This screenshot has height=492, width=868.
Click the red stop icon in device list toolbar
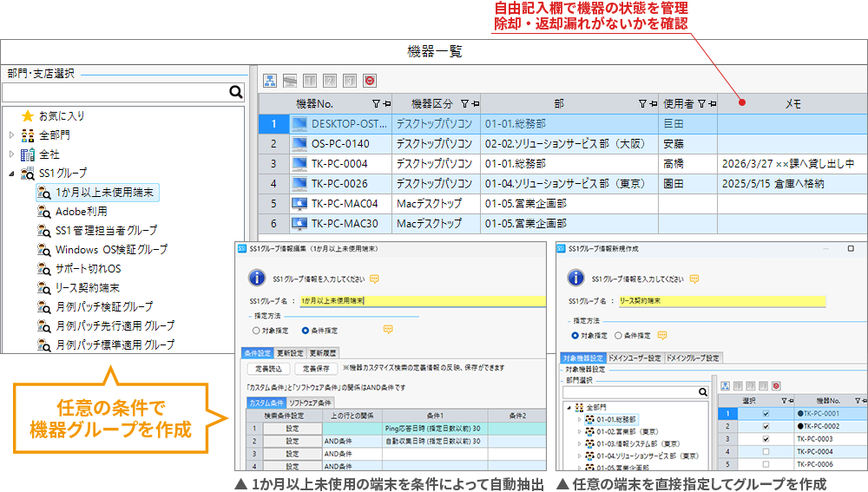370,81
